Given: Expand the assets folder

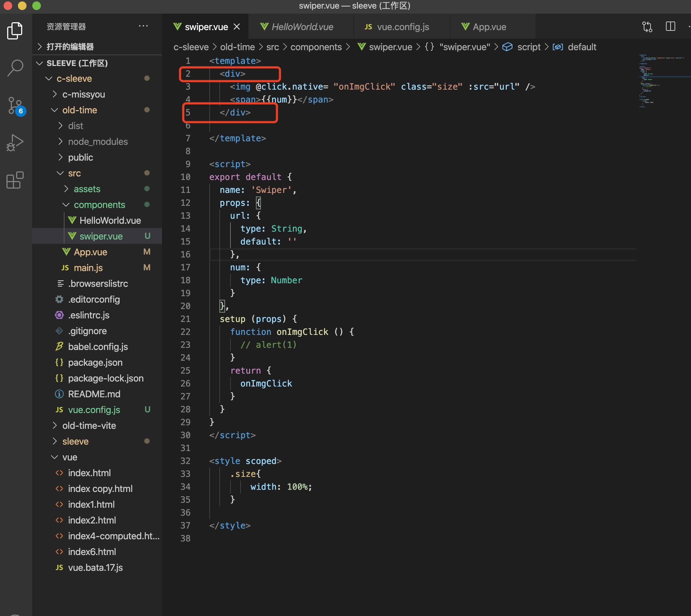Looking at the screenshot, I should (66, 189).
